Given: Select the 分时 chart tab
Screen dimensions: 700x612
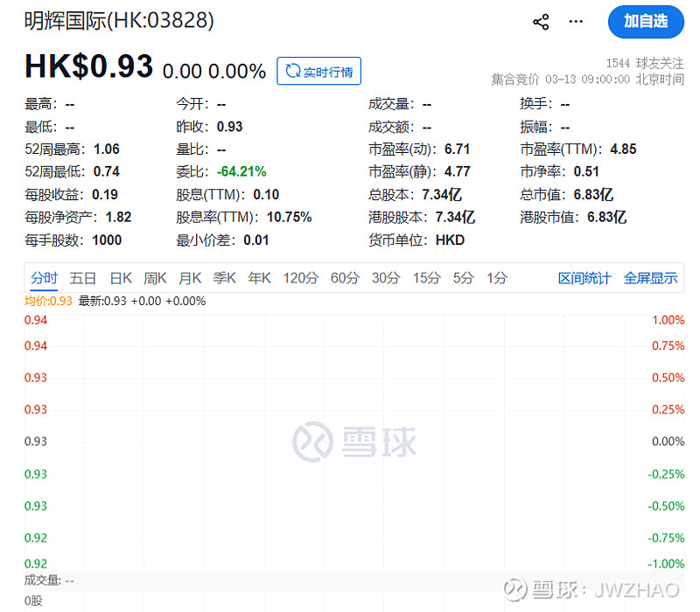Looking at the screenshot, I should point(44,278).
